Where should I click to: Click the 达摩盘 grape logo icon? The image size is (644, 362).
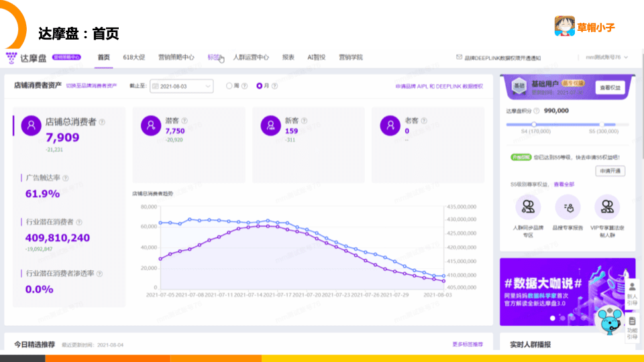tap(11, 58)
